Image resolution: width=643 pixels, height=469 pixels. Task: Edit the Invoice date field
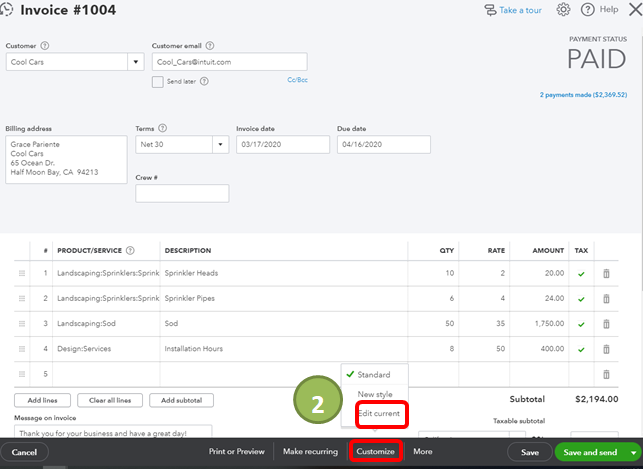(x=283, y=144)
